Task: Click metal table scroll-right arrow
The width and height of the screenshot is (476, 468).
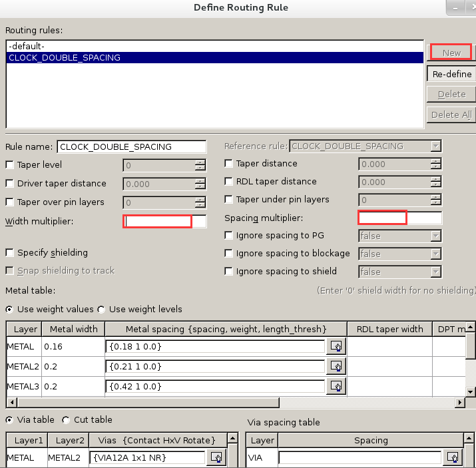Action: [x=460, y=403]
